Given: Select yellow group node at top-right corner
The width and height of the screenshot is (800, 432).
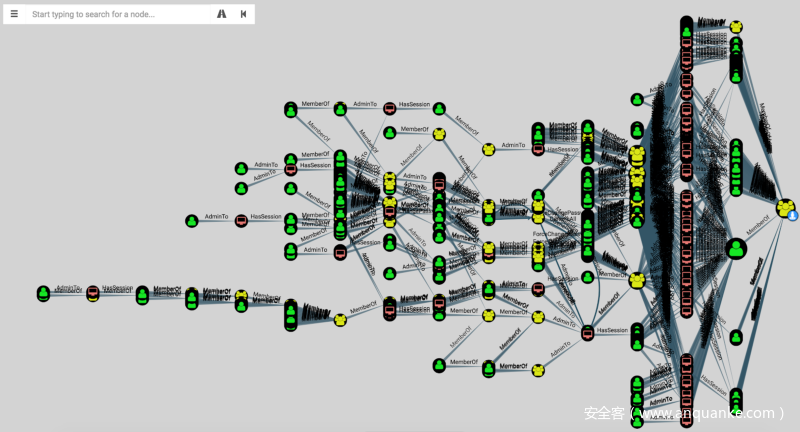Looking at the screenshot, I should (736, 26).
